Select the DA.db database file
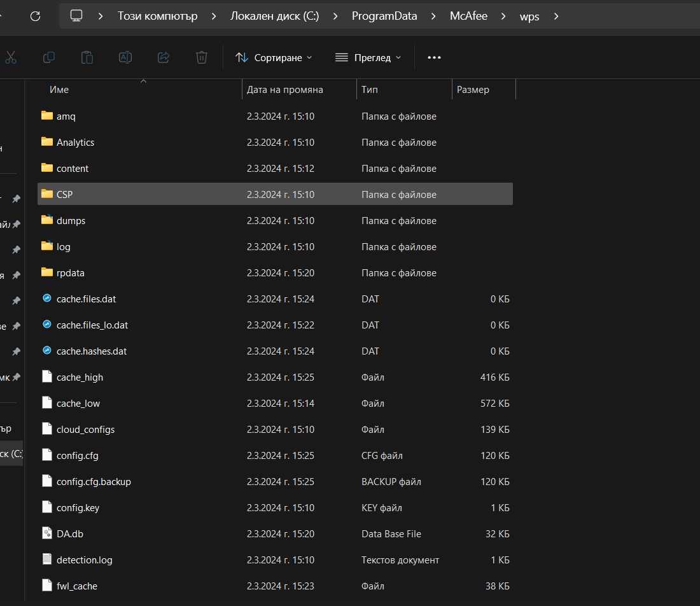The height and width of the screenshot is (606, 700). pyautogui.click(x=70, y=534)
